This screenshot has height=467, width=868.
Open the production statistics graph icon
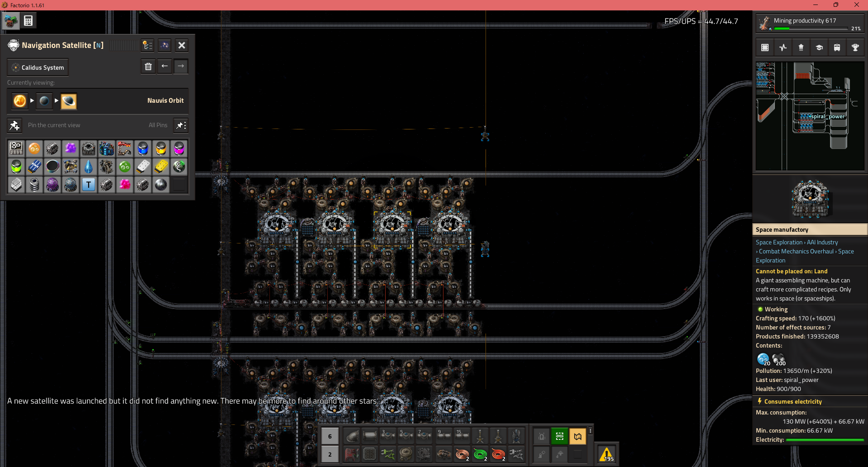783,48
